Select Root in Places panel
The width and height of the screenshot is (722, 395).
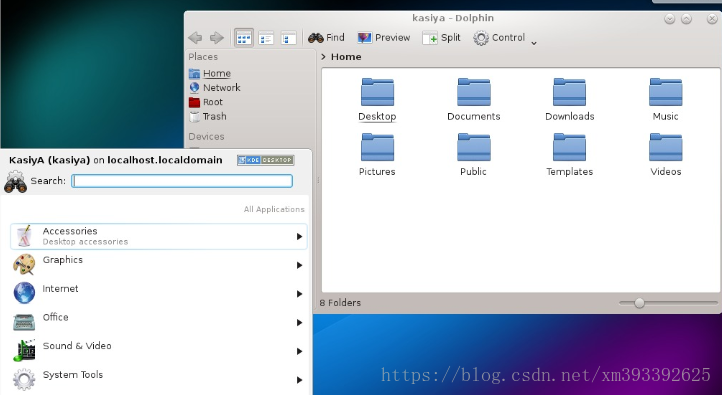coord(206,102)
